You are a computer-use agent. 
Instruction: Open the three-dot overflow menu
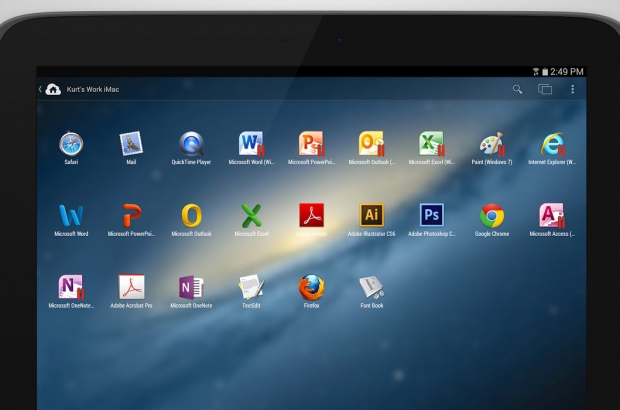(x=573, y=89)
